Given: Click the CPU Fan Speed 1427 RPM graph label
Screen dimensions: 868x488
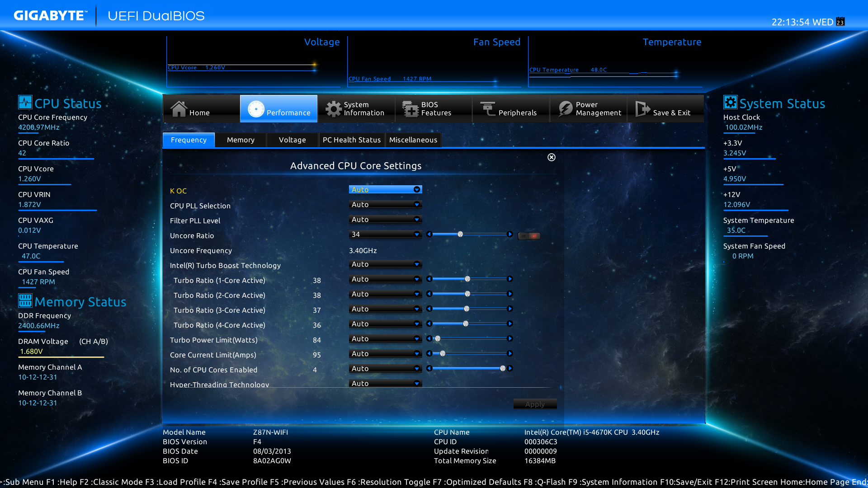Looking at the screenshot, I should (390, 79).
